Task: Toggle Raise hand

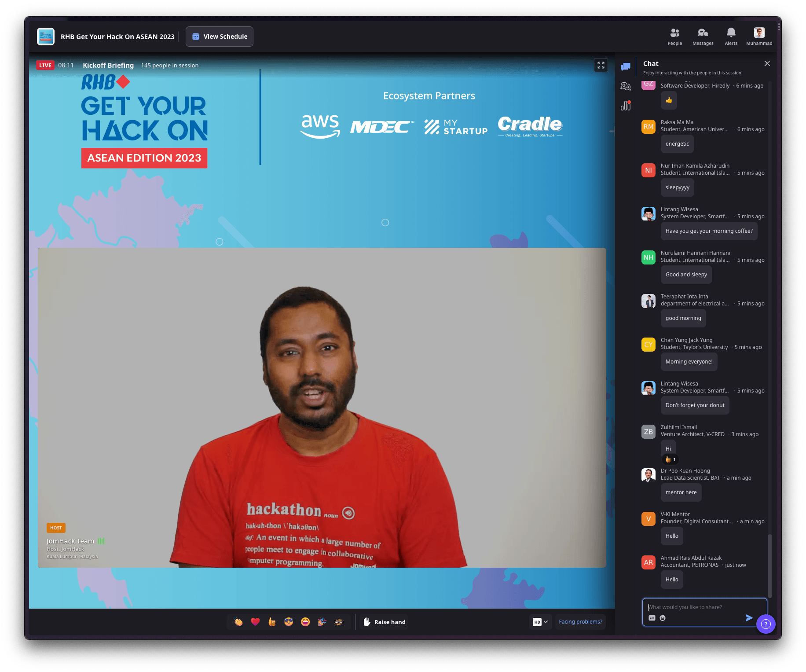Action: [x=384, y=622]
